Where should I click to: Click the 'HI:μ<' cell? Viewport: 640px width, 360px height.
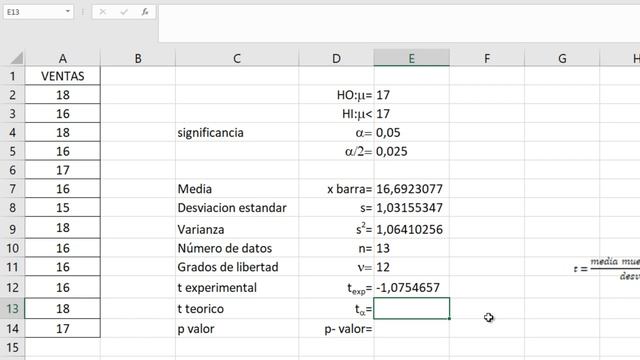336,113
